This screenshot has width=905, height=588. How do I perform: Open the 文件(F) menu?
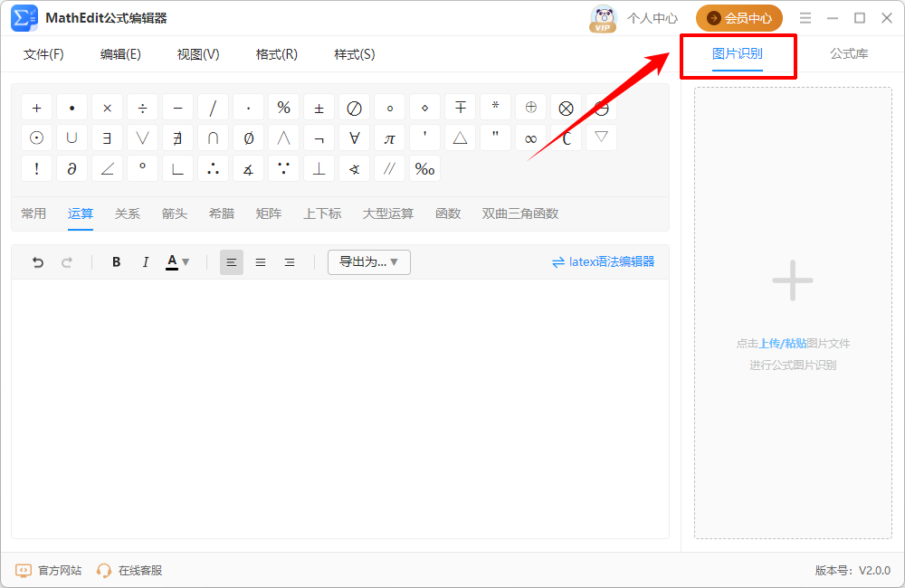tap(43, 54)
